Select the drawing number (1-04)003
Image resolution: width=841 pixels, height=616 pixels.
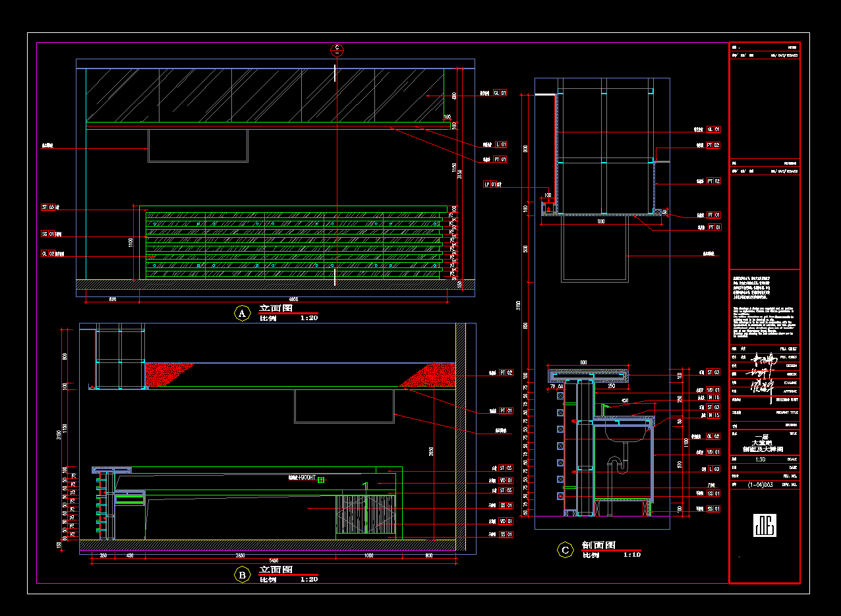(x=760, y=484)
